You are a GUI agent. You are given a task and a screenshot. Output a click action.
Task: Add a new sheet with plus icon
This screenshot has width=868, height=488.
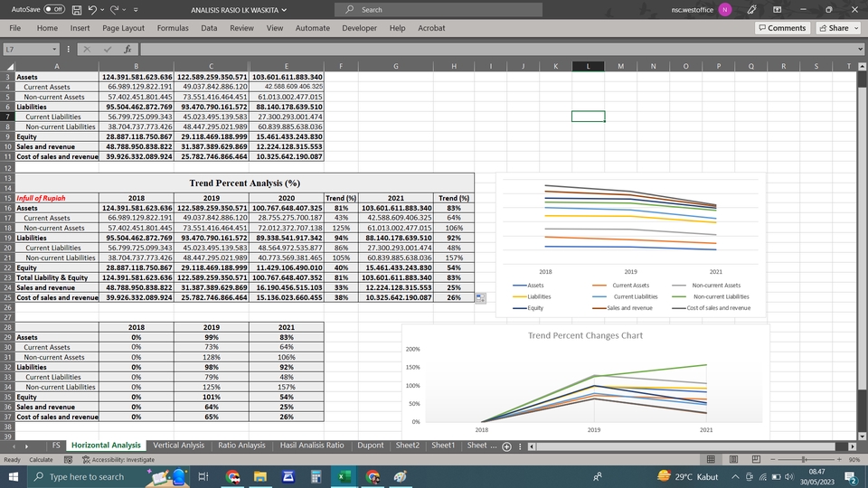[506, 446]
